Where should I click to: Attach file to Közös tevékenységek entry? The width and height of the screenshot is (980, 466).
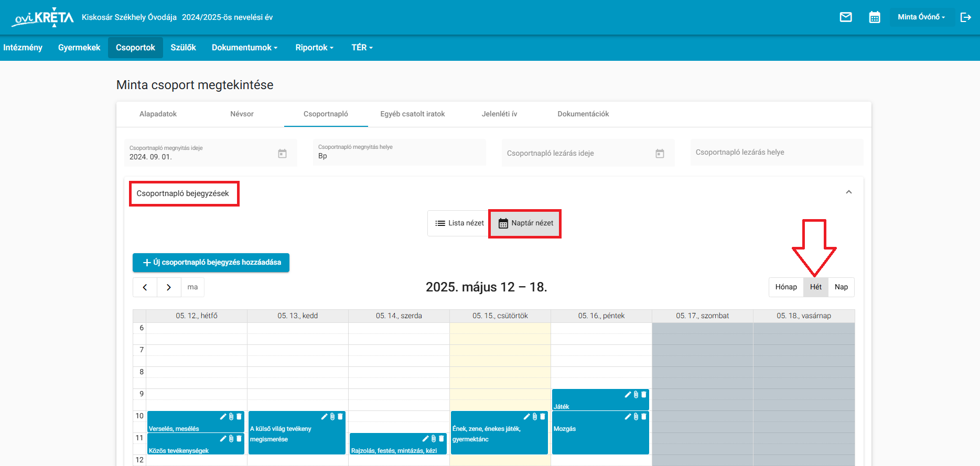coord(231,439)
